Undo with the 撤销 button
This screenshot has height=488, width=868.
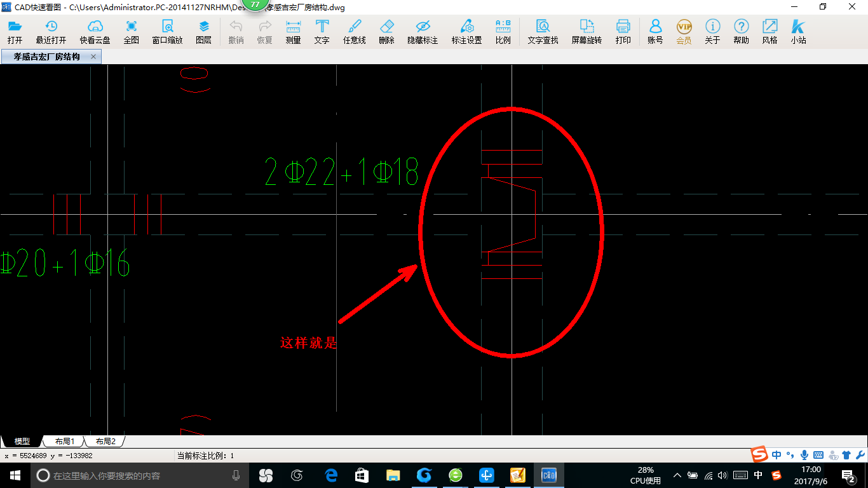pos(236,32)
